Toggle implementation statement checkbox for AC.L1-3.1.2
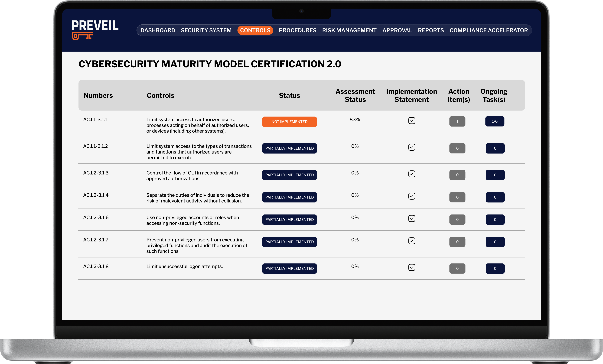Viewport: 603px width, 364px height. [412, 147]
